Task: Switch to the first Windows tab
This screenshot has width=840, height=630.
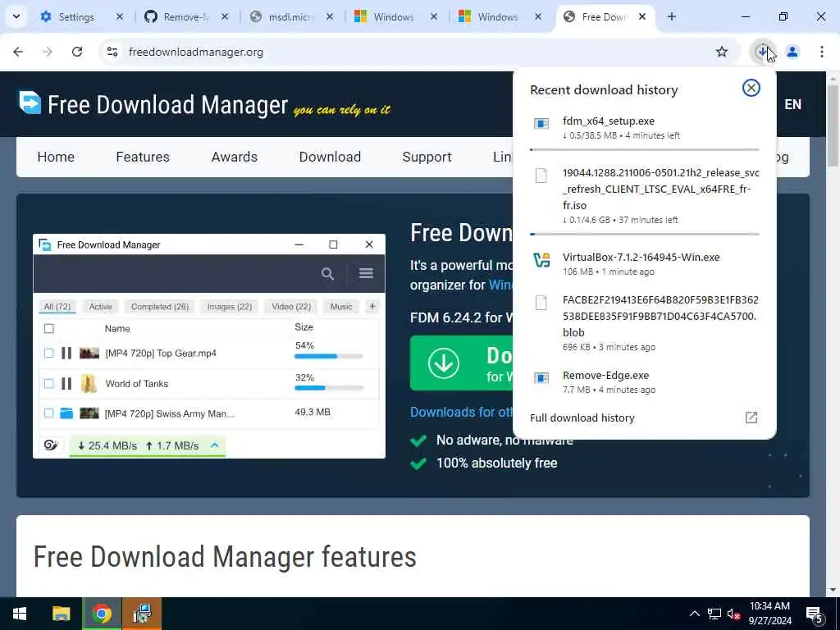Action: [396, 16]
